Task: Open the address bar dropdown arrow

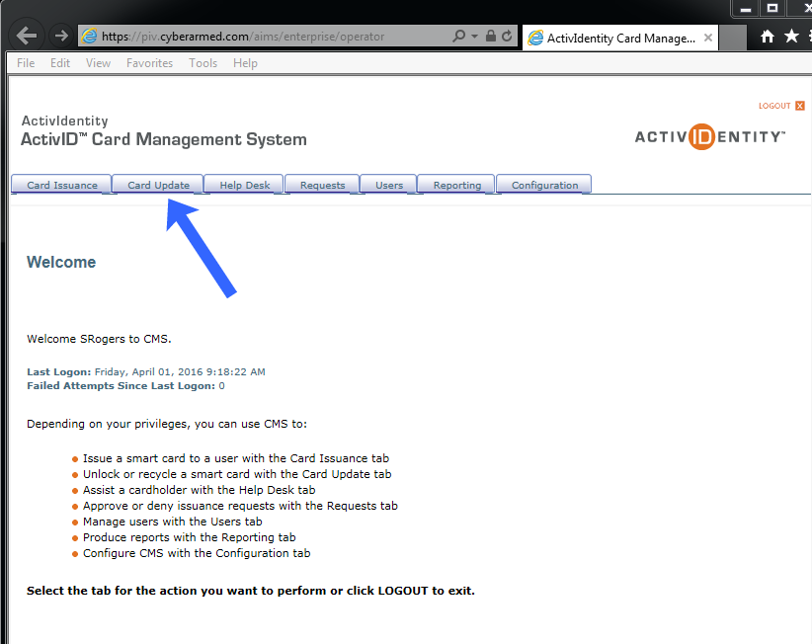Action: (474, 37)
